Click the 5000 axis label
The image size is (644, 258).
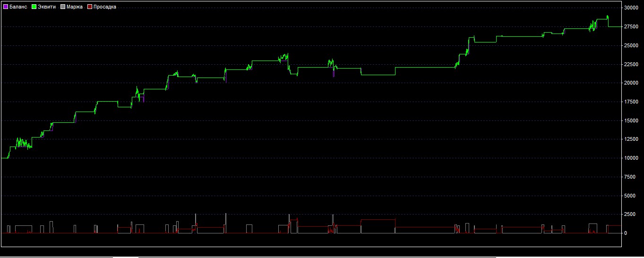630,196
